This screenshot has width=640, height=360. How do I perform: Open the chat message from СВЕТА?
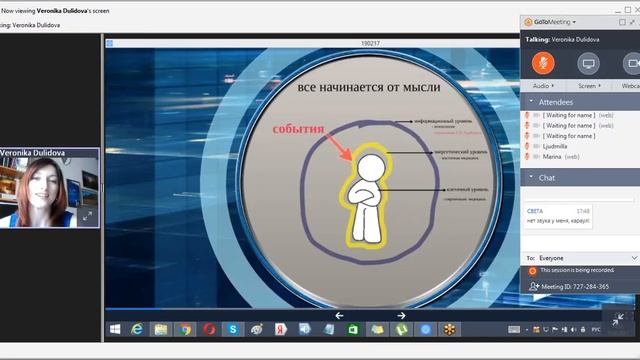point(558,216)
